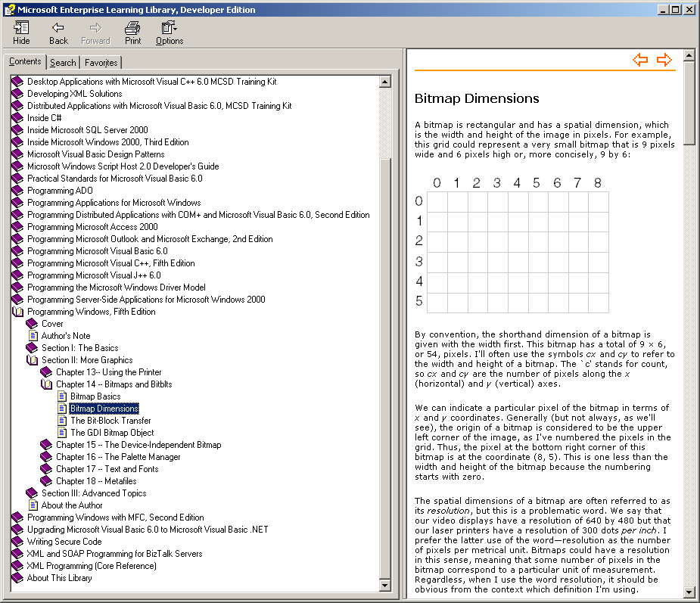This screenshot has height=603, width=700.
Task: Select Programming Microsoft Visual Basic 6.0
Action: 98,251
